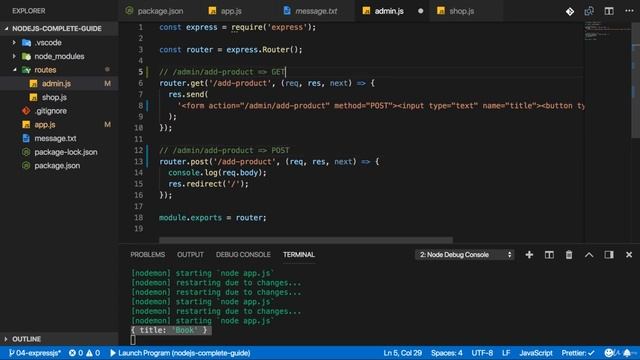Click the unsaved dot on admin.js tab
This screenshot has height=360, width=640.
pos(420,11)
